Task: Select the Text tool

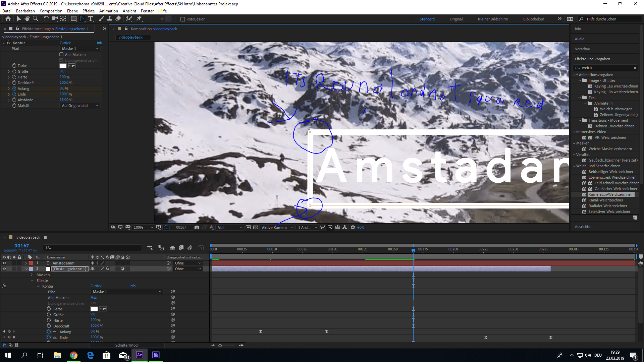Action: (91, 19)
